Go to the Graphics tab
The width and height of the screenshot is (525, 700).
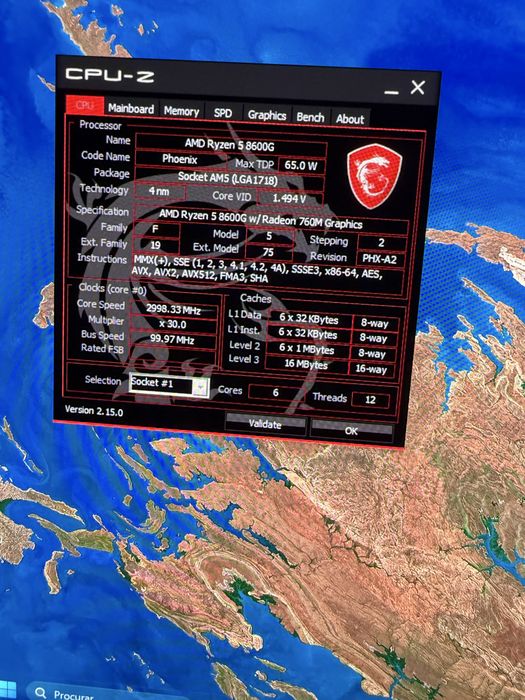pyautogui.click(x=267, y=116)
